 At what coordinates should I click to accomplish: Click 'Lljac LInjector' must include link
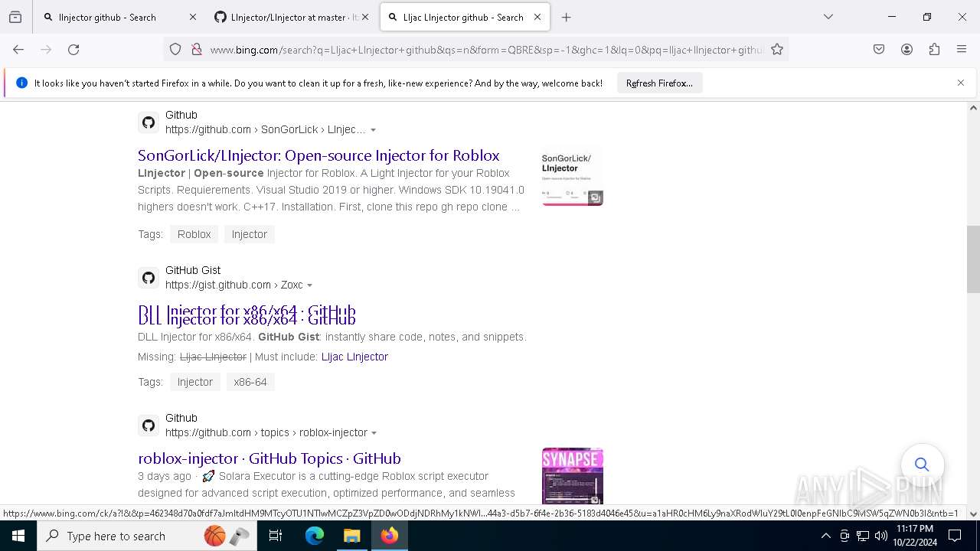pyautogui.click(x=354, y=357)
